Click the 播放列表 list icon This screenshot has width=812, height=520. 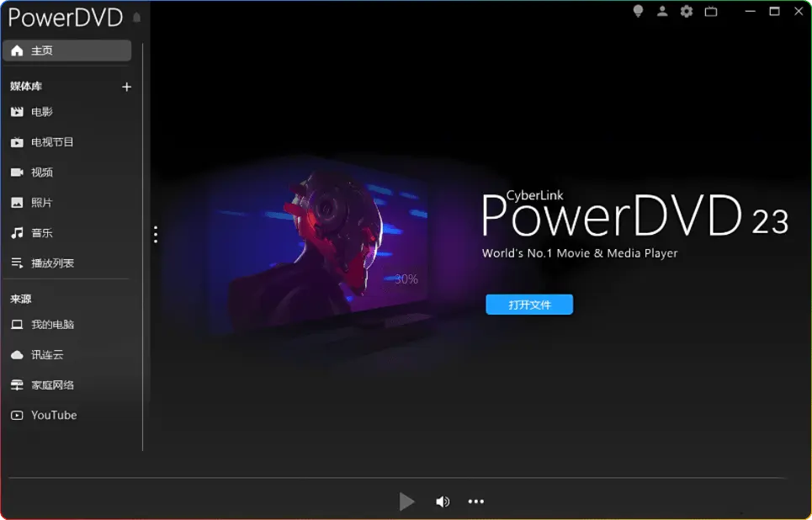point(17,263)
